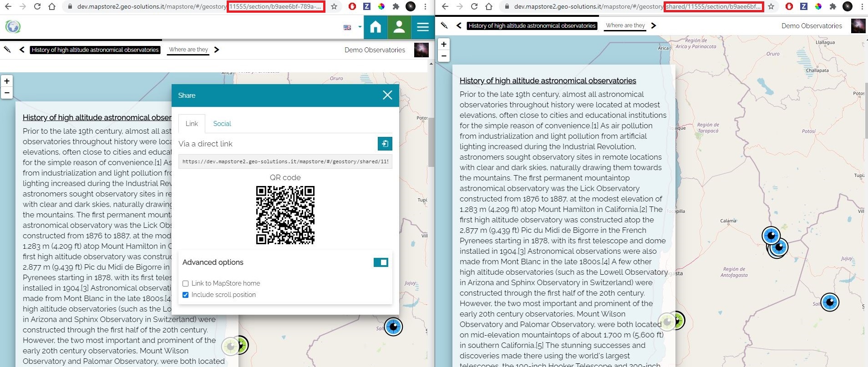
Task: Open MapStore home page via green house icon
Action: 376,27
